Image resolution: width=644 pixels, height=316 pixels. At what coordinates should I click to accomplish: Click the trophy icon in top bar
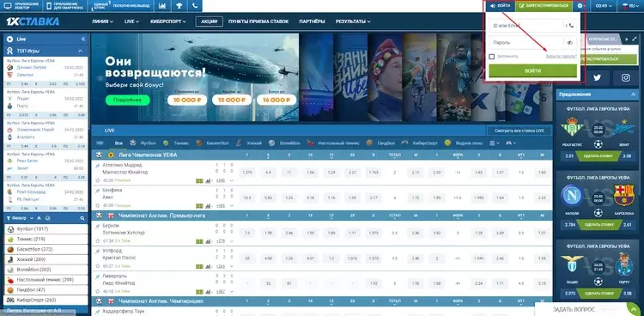[179, 6]
